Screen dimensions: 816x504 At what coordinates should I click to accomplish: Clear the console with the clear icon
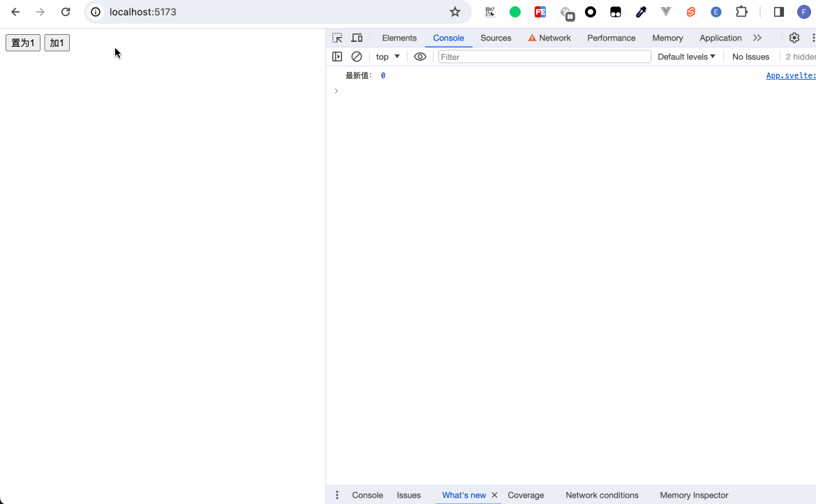(x=357, y=57)
